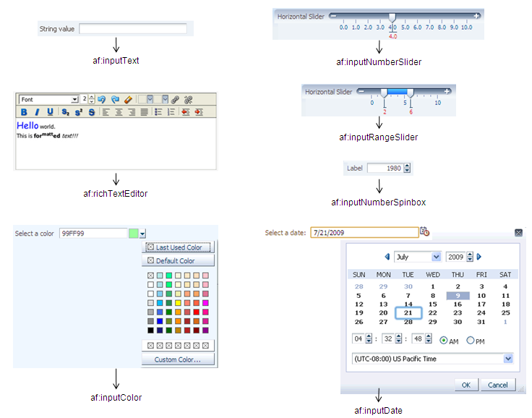Go to the next month in calendar
This screenshot has height=418, width=532.
tap(479, 257)
